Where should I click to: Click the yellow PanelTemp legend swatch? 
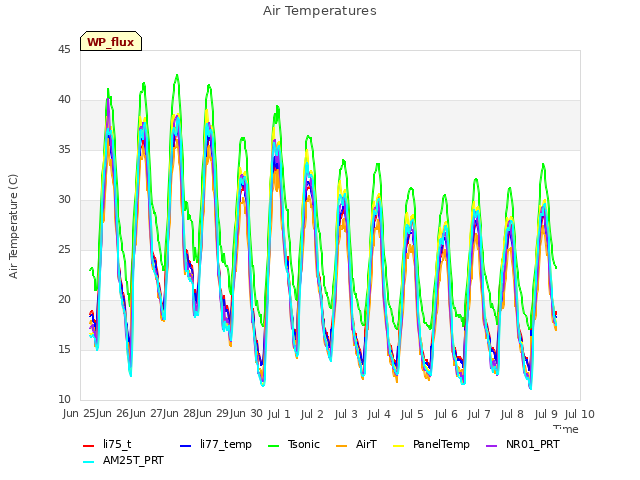pyautogui.click(x=399, y=445)
